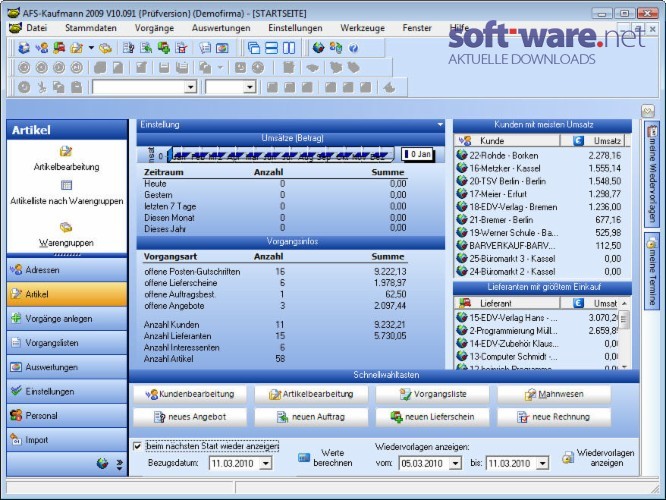Open the Auswertungen menu in menu bar
Viewport: 666px width, 500px height.
221,28
